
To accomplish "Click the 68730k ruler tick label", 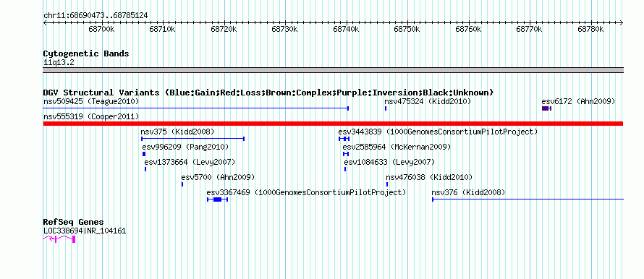I will 285,30.
